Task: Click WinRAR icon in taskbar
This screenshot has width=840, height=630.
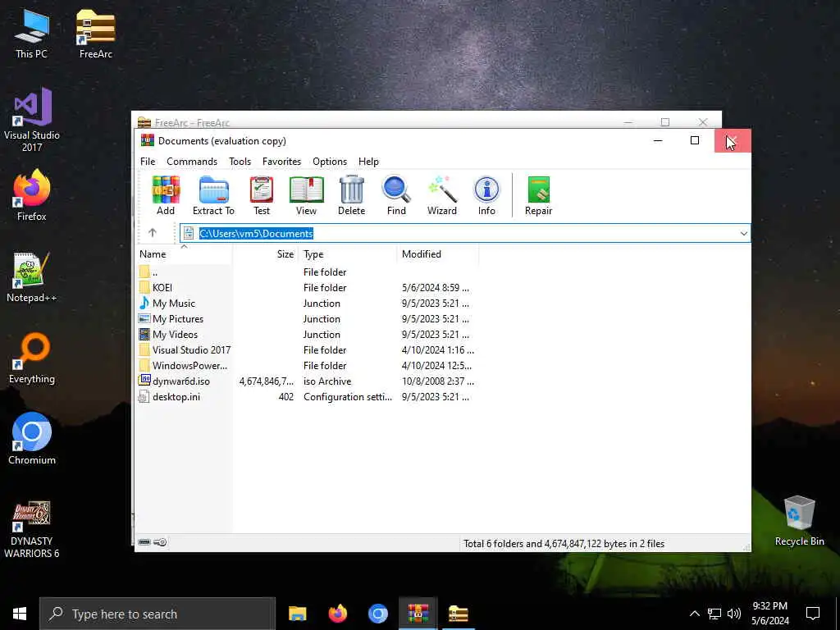Action: [x=418, y=614]
